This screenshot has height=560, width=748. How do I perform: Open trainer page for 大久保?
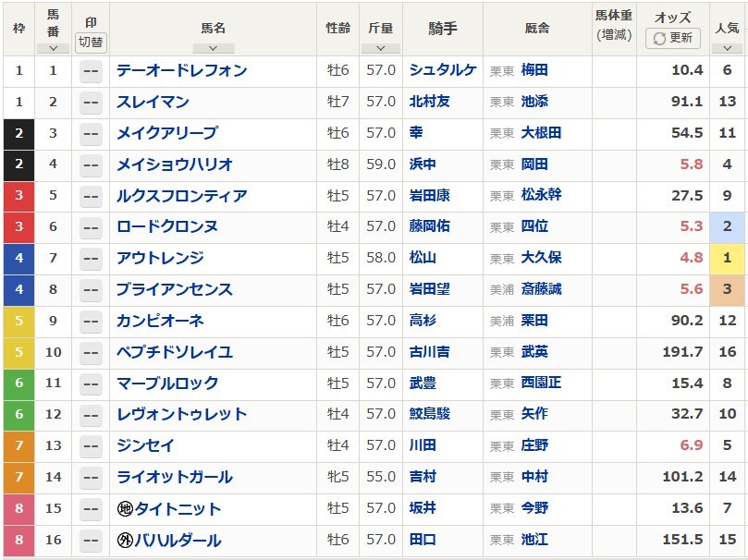coord(541,258)
